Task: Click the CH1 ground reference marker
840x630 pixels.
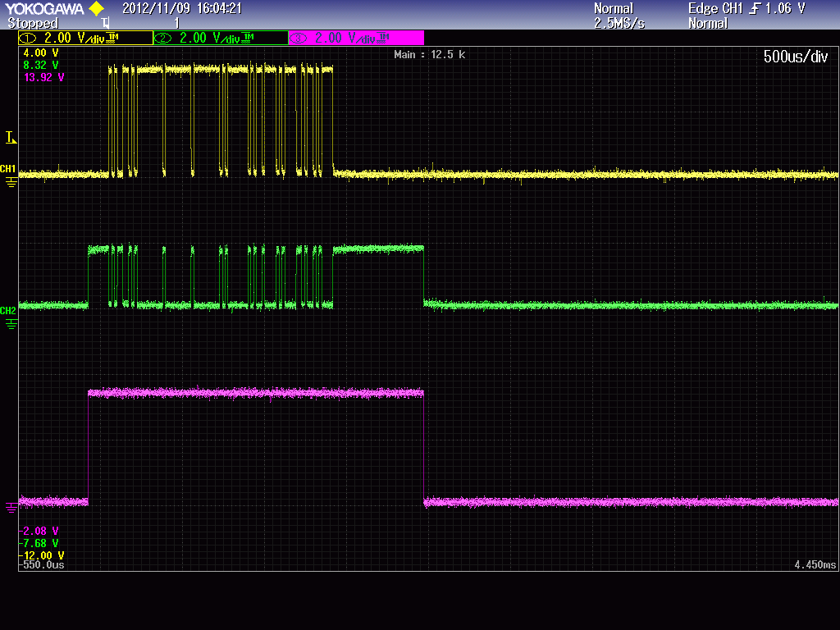Action: pyautogui.click(x=11, y=183)
